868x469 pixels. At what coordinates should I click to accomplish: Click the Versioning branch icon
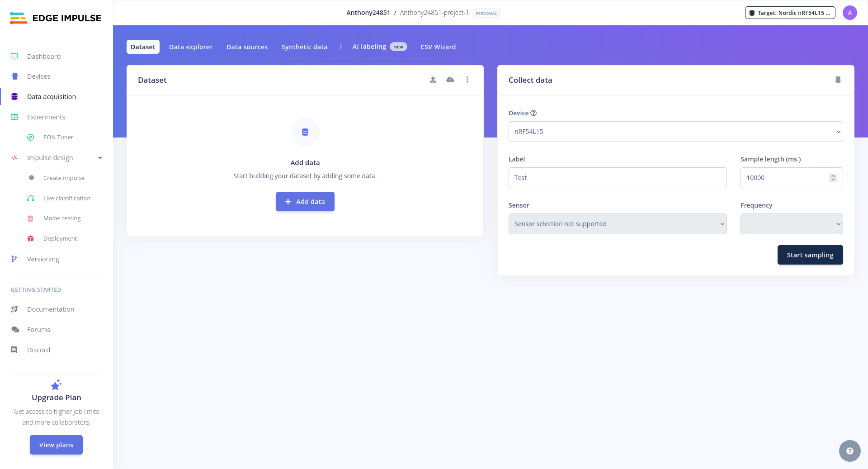(14, 259)
